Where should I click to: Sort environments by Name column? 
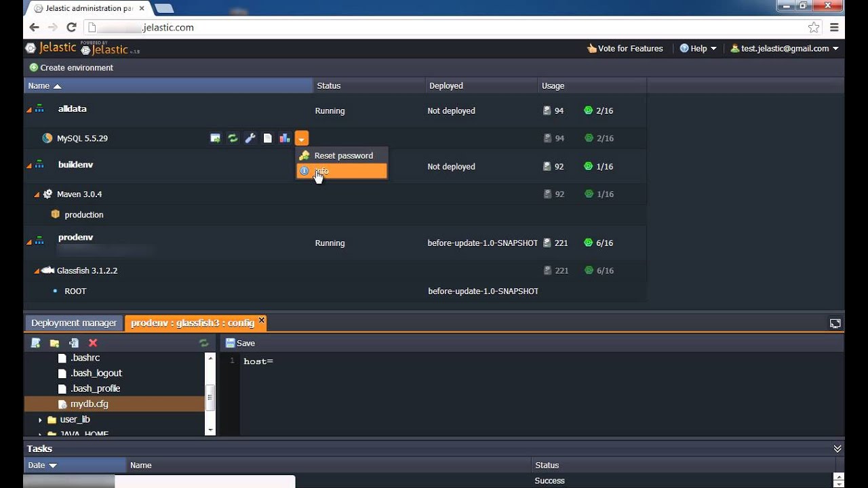[x=168, y=86]
